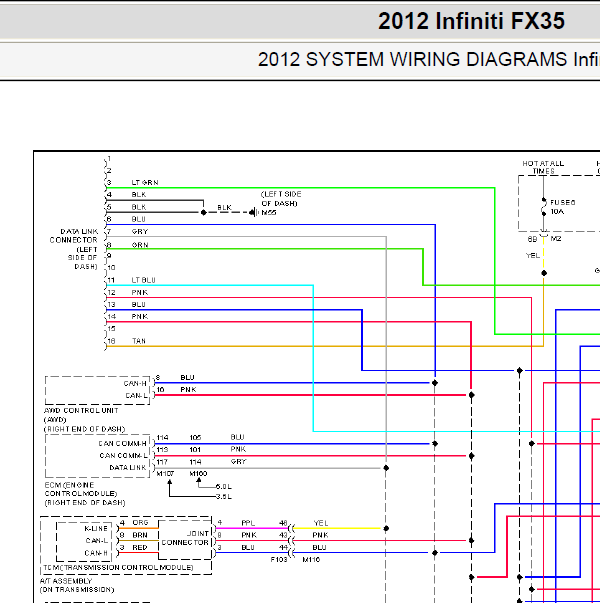The height and width of the screenshot is (603, 600).
Task: Click the 'BLU' label on AWD pin 8 wire
Action: (x=187, y=377)
